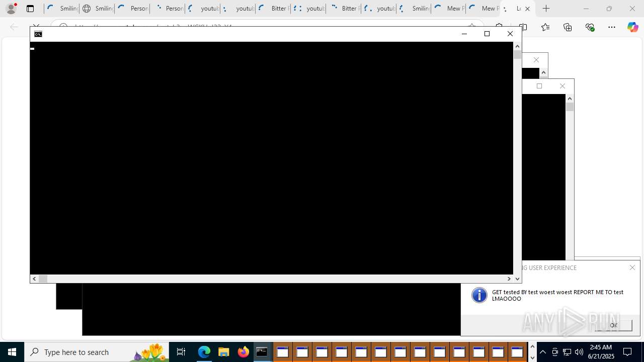This screenshot has width=644, height=362.
Task: Click front console vertical scrollbar up arrow
Action: 517,46
